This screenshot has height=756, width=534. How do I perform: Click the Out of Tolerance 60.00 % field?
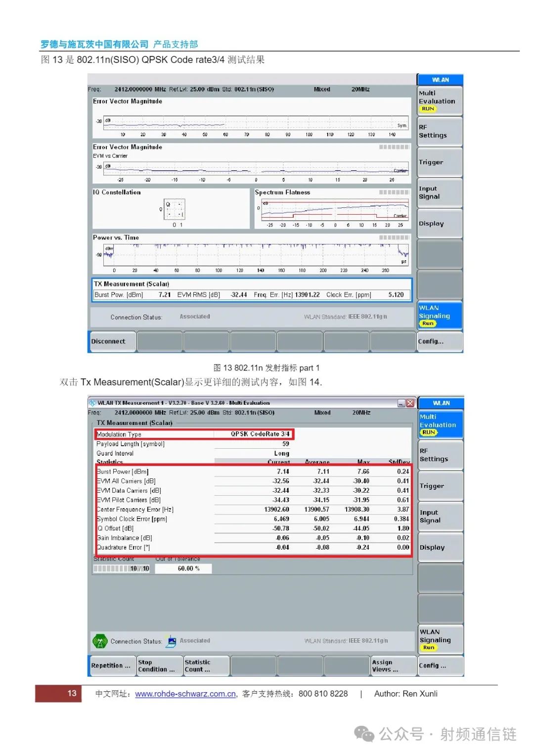click(183, 568)
